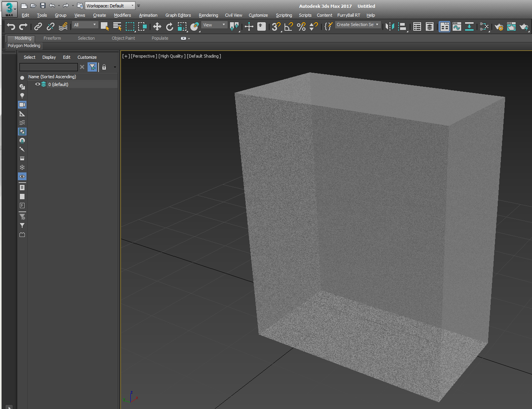Open Render Setup teapot gear icon
The image size is (532, 409).
499,26
